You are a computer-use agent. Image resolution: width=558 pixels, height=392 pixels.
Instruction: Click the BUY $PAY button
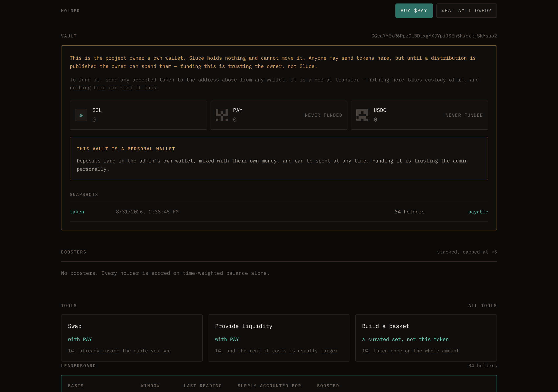pyautogui.click(x=414, y=11)
